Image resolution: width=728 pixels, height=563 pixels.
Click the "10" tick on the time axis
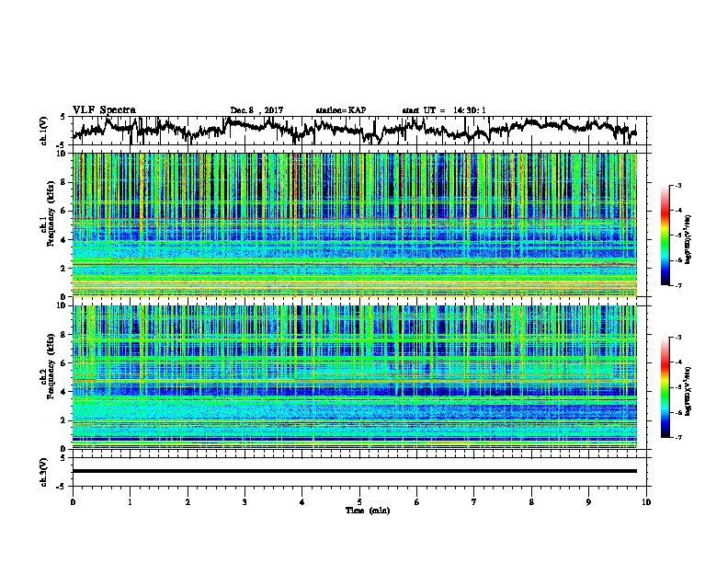646,502
